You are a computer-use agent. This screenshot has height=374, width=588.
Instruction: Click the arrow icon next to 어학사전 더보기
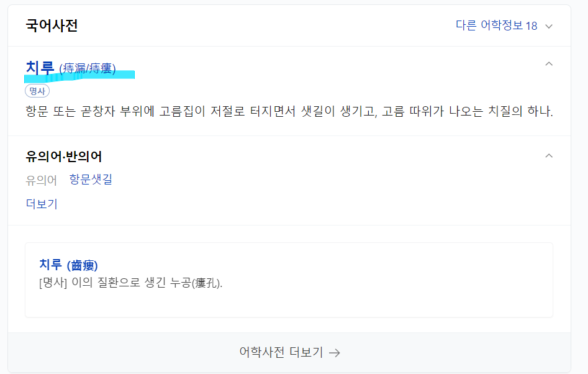[x=334, y=351]
